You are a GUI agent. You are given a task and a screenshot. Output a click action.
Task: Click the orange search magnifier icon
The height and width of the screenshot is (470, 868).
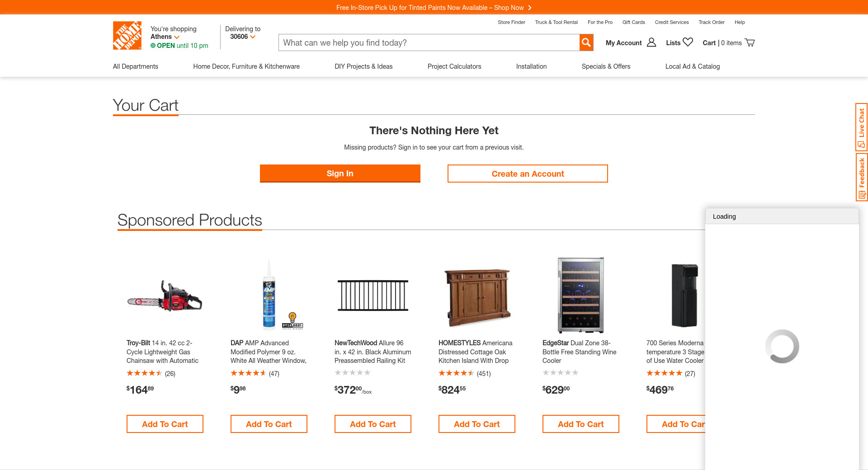click(x=586, y=42)
